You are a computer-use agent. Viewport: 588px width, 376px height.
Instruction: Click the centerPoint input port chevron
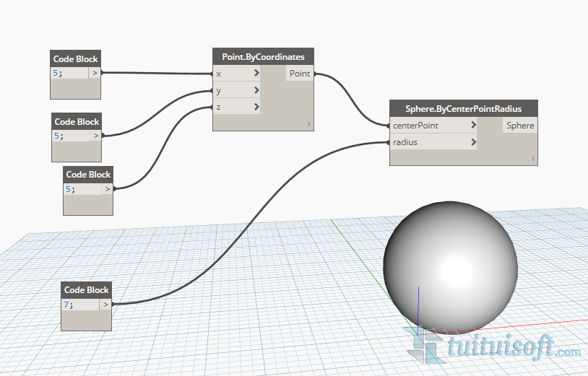(472, 126)
